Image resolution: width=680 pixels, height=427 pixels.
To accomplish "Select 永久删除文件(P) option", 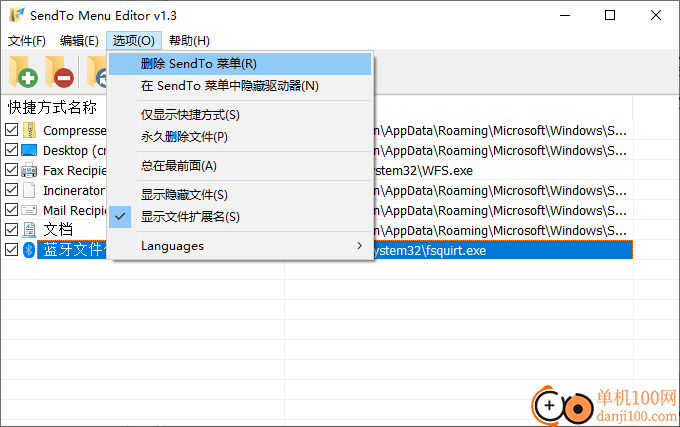I will click(x=240, y=137).
